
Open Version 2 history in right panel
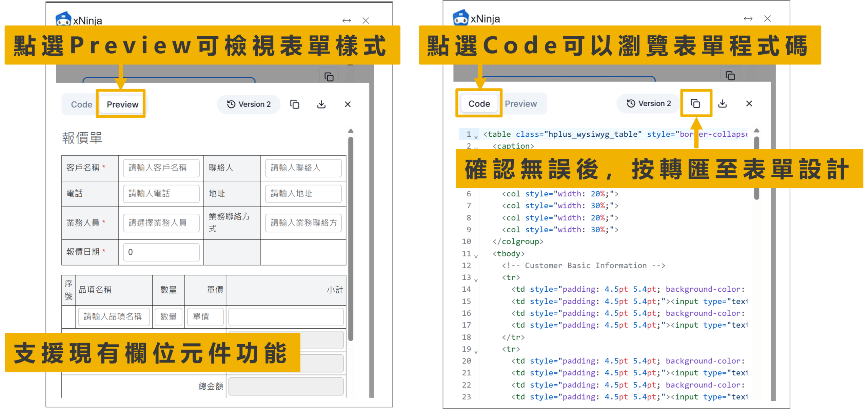[649, 103]
